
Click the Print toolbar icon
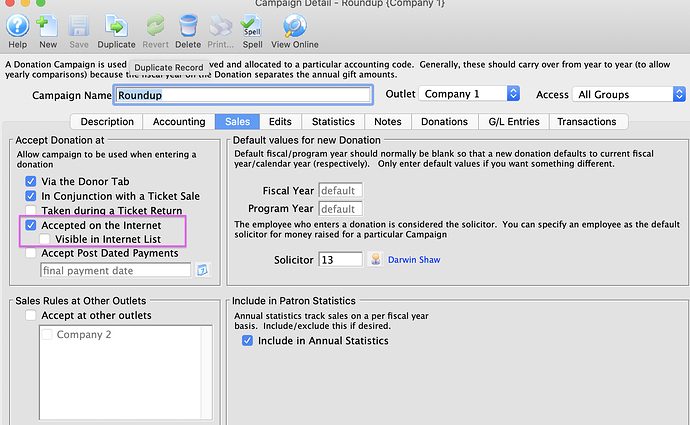220,26
